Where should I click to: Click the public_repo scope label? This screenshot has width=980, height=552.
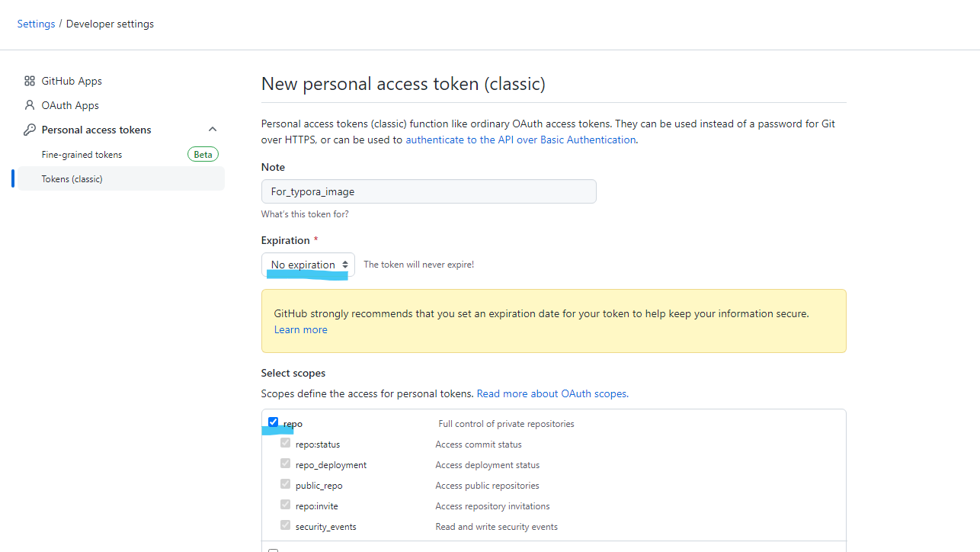coord(319,486)
